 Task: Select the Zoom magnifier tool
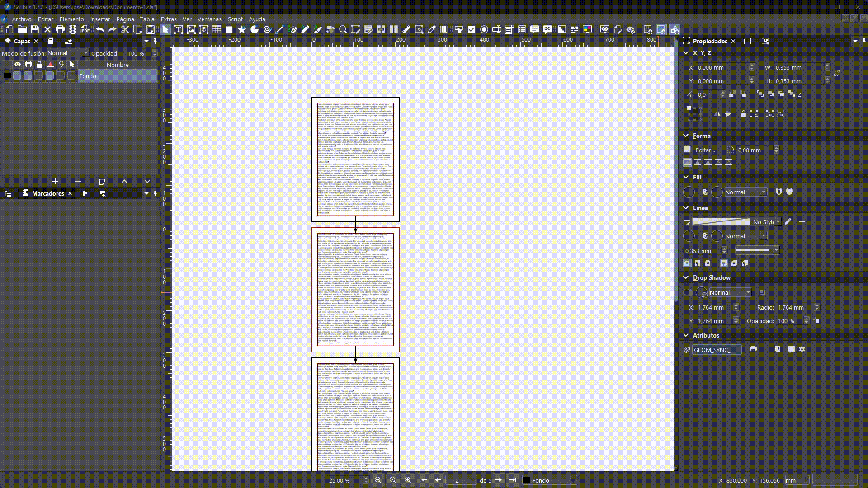(x=343, y=30)
